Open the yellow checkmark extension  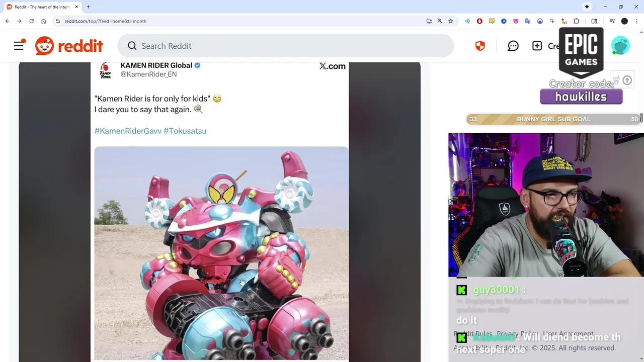click(x=492, y=21)
